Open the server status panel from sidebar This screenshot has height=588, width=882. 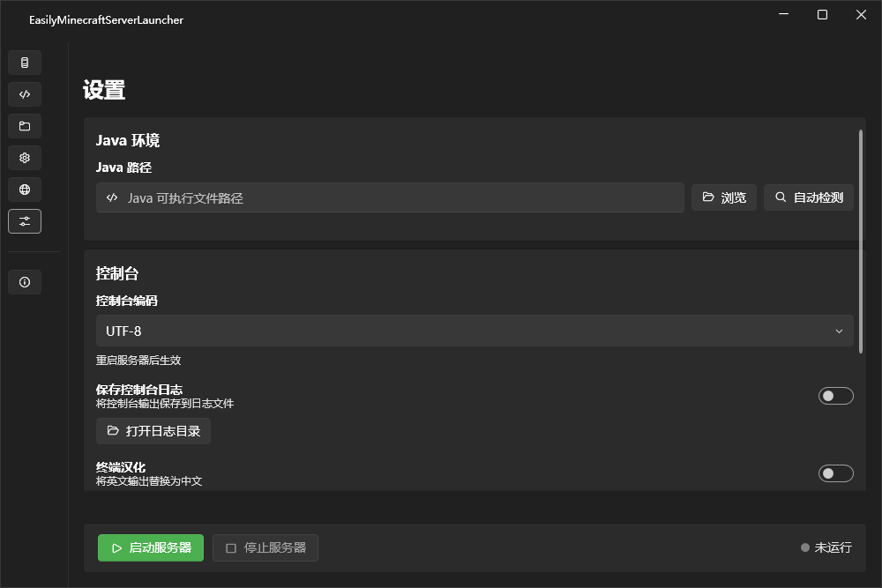coord(24,62)
